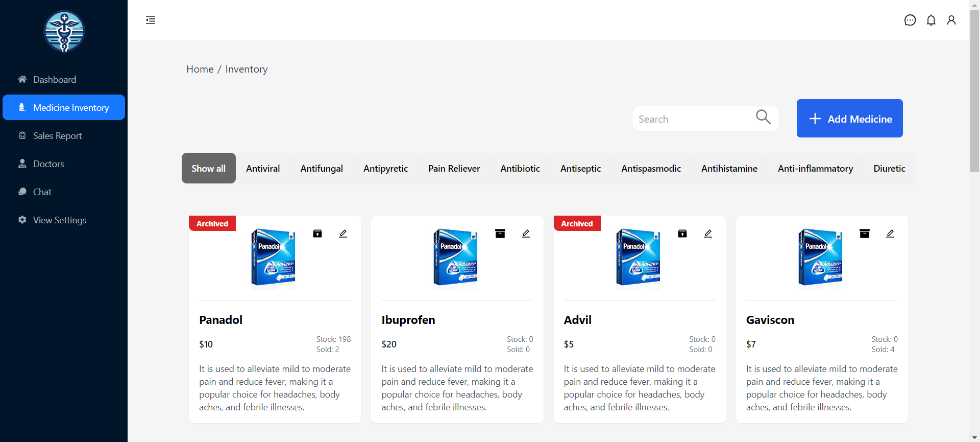Screen dimensions: 980x442
Task: Click the scrollbar down arrow
Action: [975, 438]
